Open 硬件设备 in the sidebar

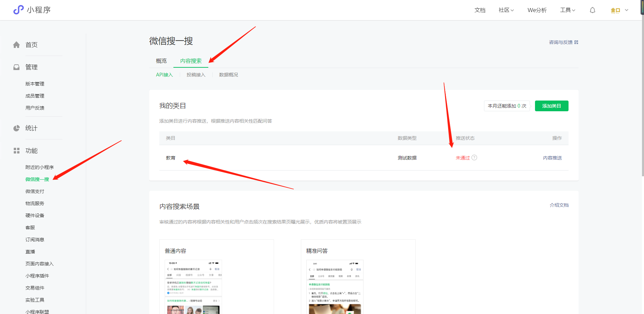point(35,215)
